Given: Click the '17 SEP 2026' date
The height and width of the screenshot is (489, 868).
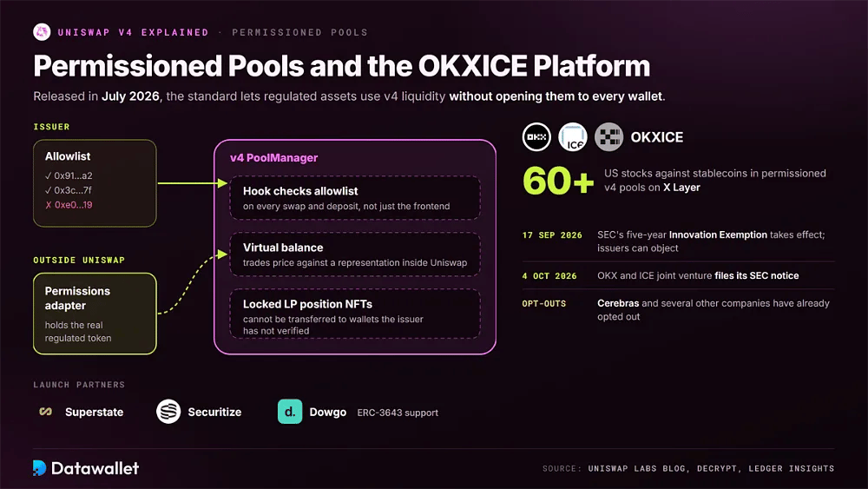Looking at the screenshot, I should [x=552, y=235].
